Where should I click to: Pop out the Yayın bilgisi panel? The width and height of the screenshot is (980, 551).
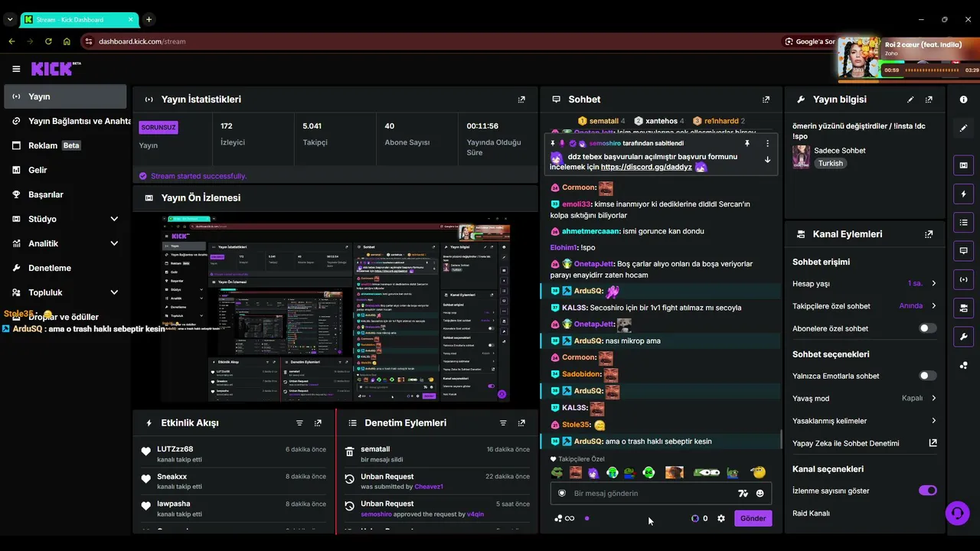pyautogui.click(x=929, y=99)
